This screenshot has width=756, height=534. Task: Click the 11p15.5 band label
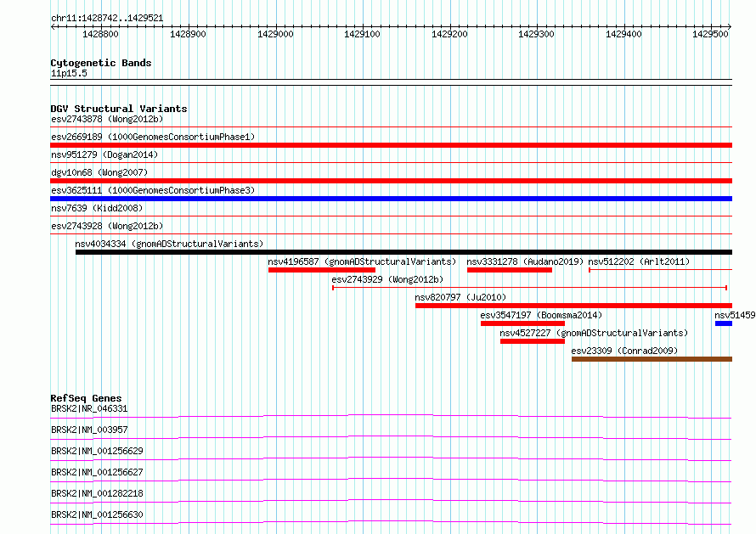(69, 73)
